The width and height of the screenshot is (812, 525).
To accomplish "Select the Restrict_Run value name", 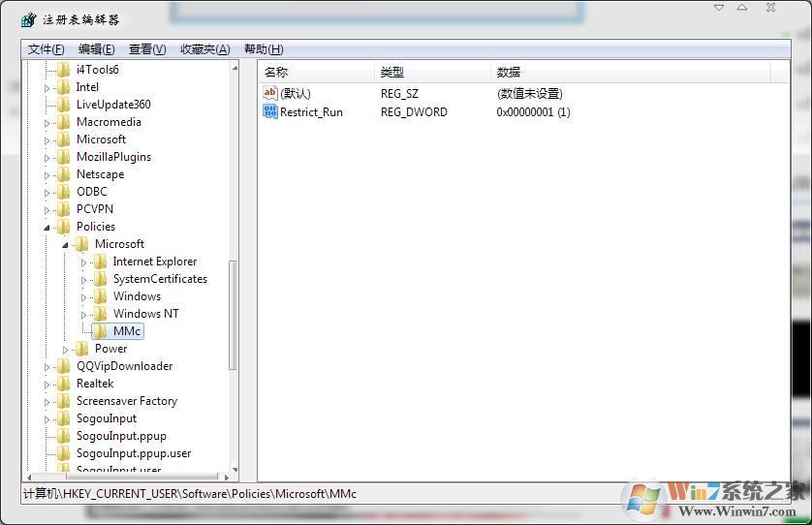I will pos(311,111).
